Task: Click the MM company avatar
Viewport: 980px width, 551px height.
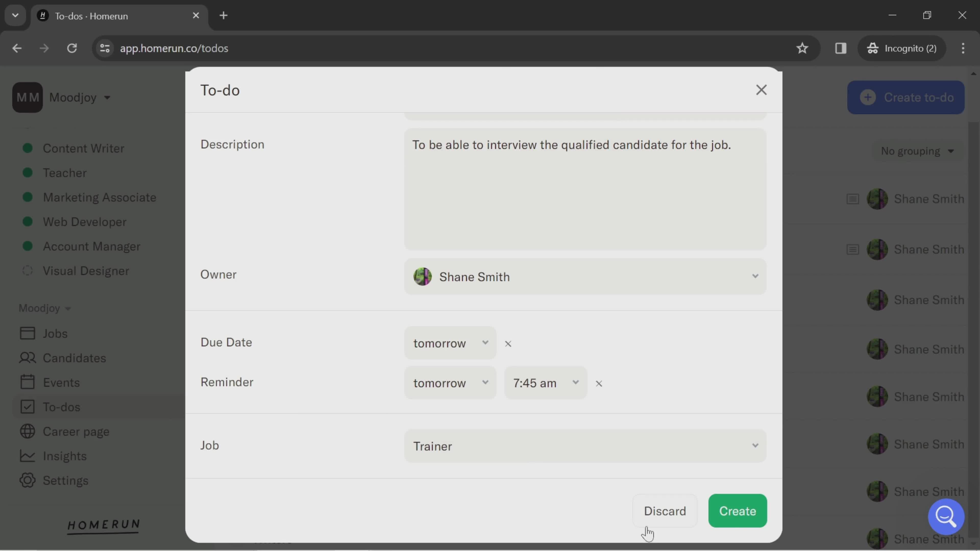Action: [x=27, y=97]
